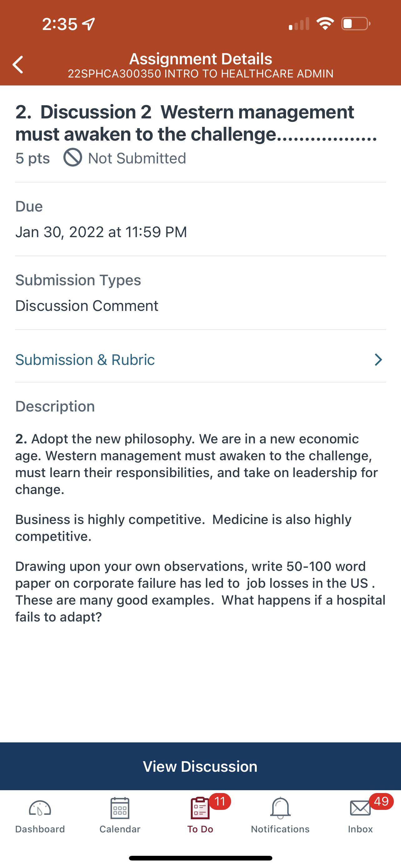Screen dimensions: 401x868
Task: Tap the Assignment Details header title
Action: coord(201,59)
